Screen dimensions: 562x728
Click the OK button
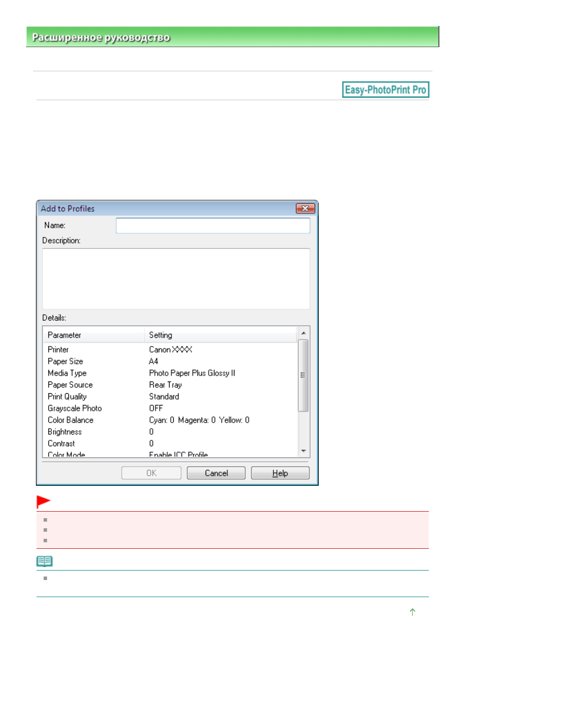point(151,473)
